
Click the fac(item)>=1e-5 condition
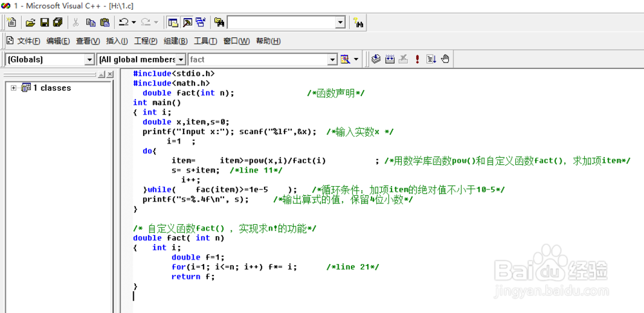232,189
